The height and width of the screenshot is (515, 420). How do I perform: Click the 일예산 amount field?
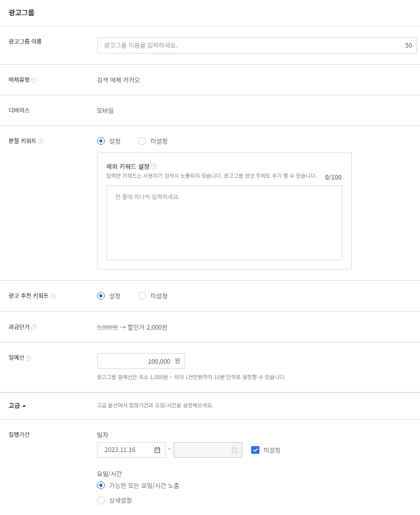(136, 361)
